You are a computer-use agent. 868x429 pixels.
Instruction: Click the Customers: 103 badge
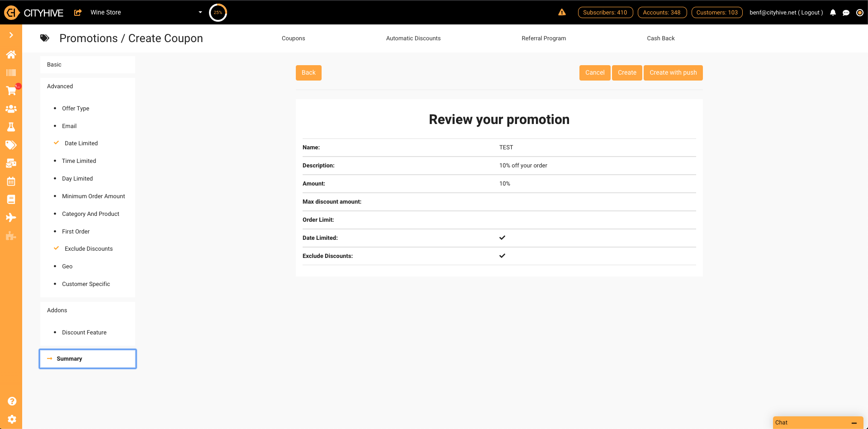point(717,12)
